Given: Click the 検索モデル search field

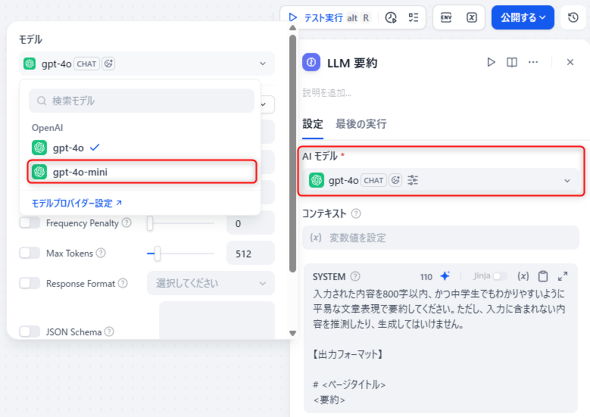Looking at the screenshot, I should pyautogui.click(x=141, y=100).
